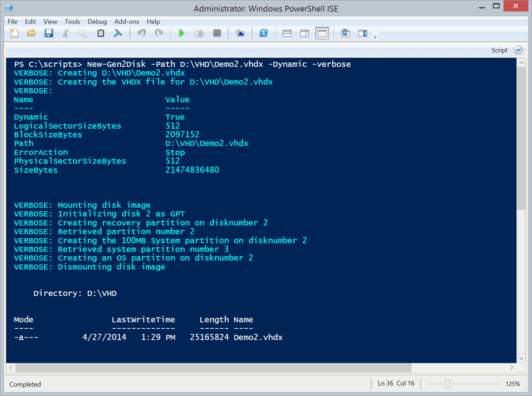The width and height of the screenshot is (532, 396).
Task: Open the Tools menu
Action: point(73,21)
